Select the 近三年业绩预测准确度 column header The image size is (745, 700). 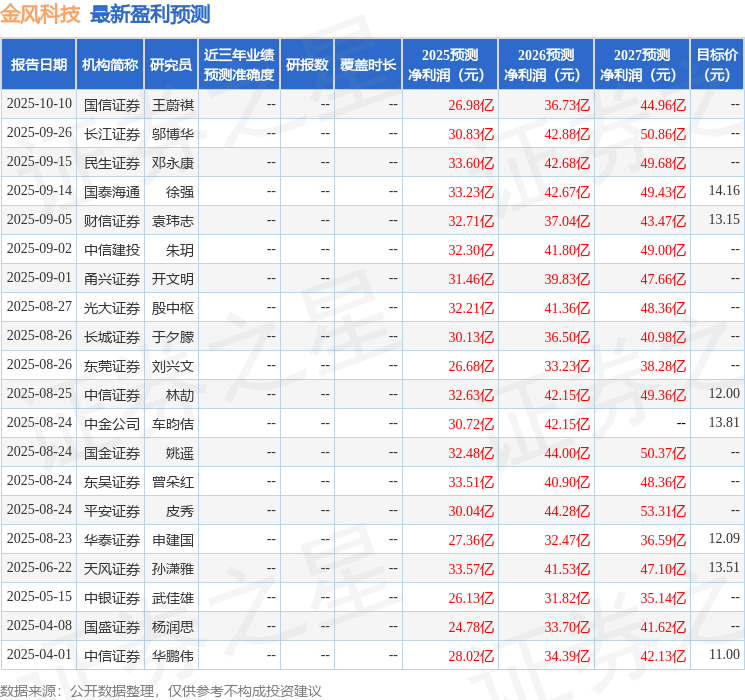238,64
